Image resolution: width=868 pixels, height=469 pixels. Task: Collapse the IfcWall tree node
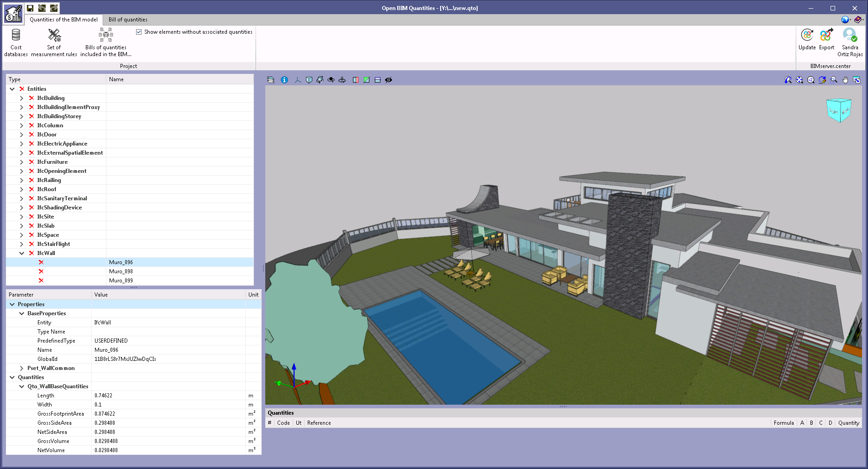tap(21, 253)
